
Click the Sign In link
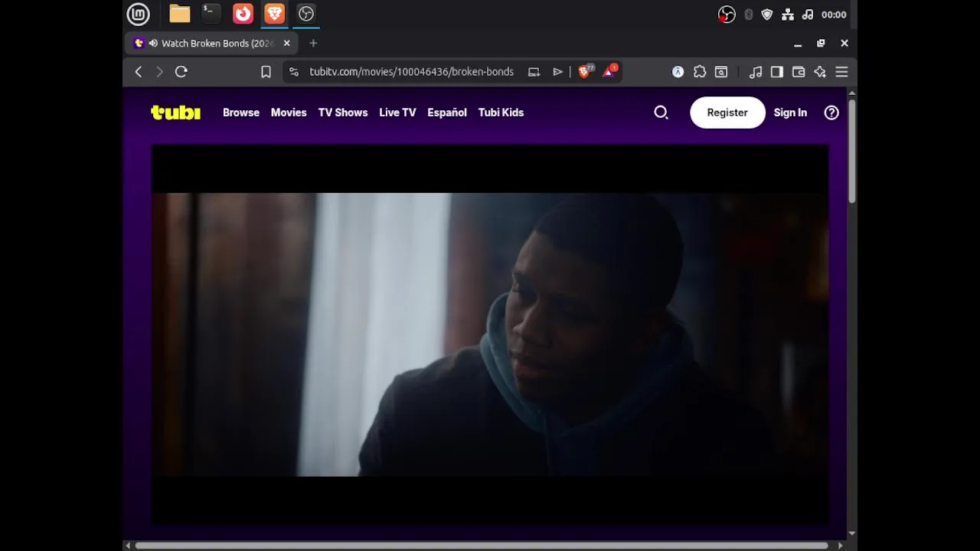[790, 112]
